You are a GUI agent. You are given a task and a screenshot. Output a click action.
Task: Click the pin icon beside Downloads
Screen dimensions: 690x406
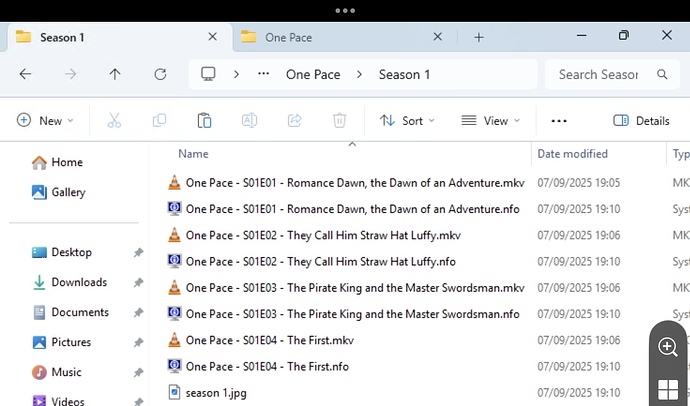138,282
